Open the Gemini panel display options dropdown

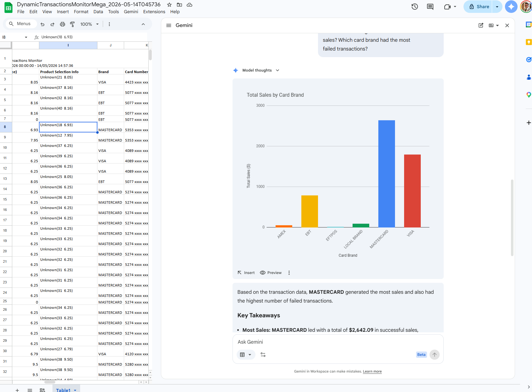[494, 25]
